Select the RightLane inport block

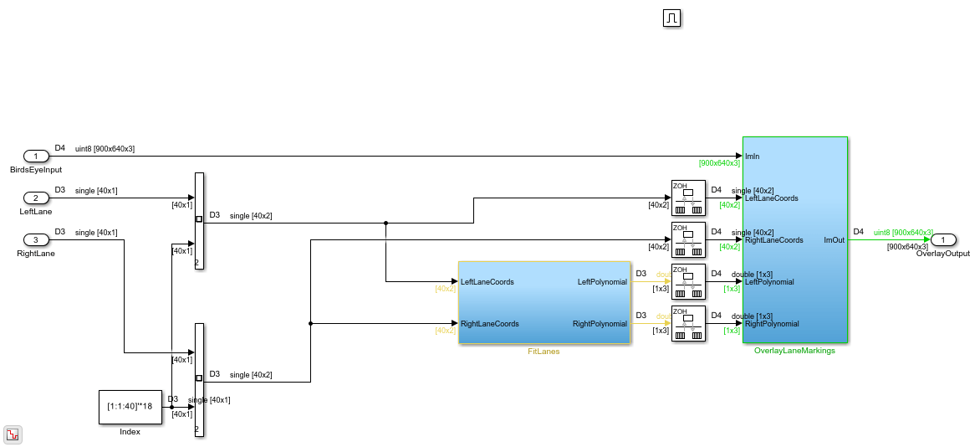pos(36,239)
